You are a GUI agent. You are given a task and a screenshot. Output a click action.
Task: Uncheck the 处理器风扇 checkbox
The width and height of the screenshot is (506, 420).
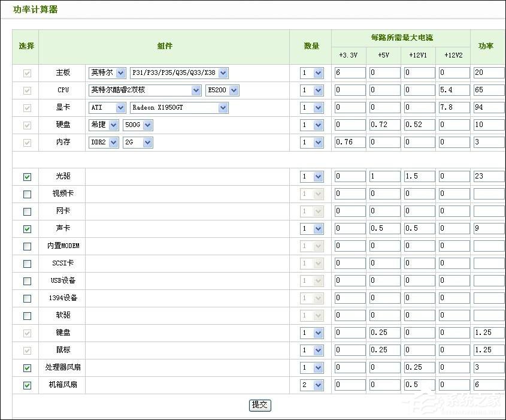pyautogui.click(x=26, y=367)
